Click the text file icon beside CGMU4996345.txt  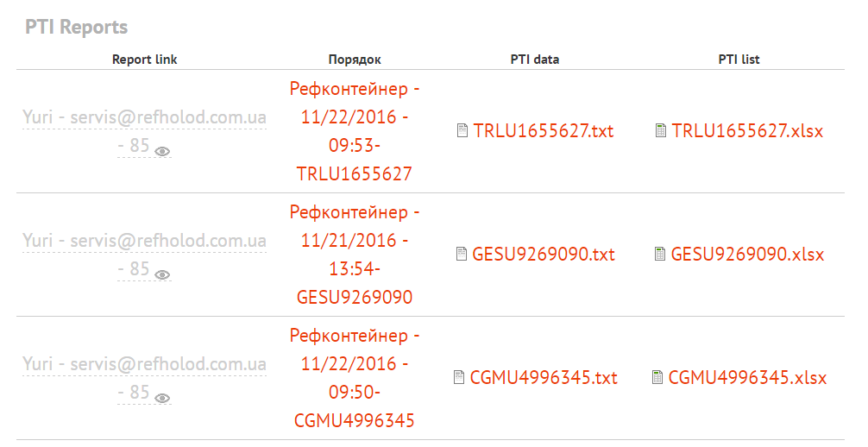(458, 377)
